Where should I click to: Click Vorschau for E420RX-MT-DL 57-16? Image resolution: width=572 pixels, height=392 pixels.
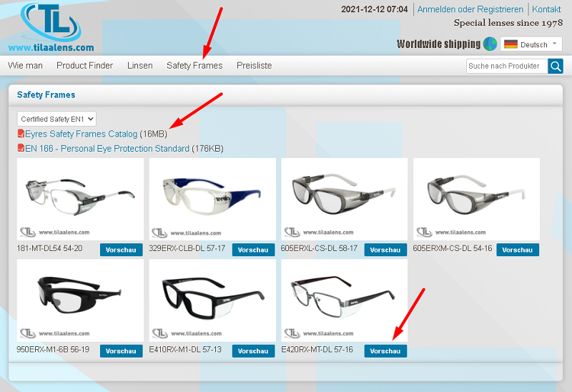(385, 351)
